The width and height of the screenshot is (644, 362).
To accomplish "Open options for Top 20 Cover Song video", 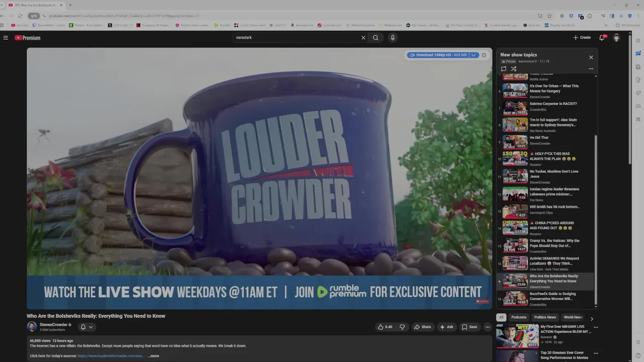I will pos(595,353).
